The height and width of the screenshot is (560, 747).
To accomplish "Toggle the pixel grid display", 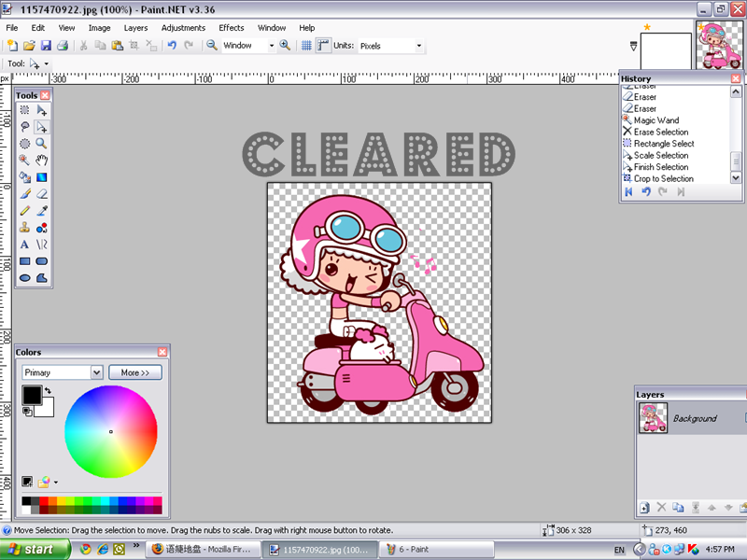I will pos(306,45).
